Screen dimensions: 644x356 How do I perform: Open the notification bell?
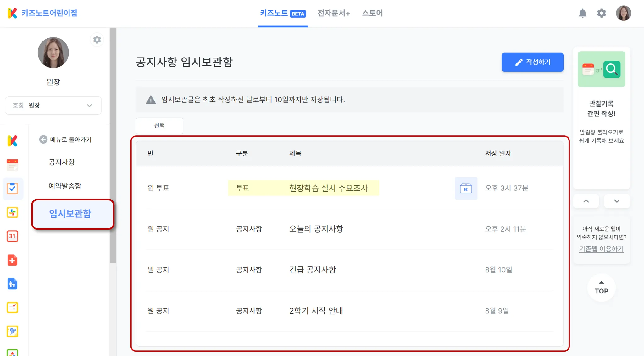[582, 13]
